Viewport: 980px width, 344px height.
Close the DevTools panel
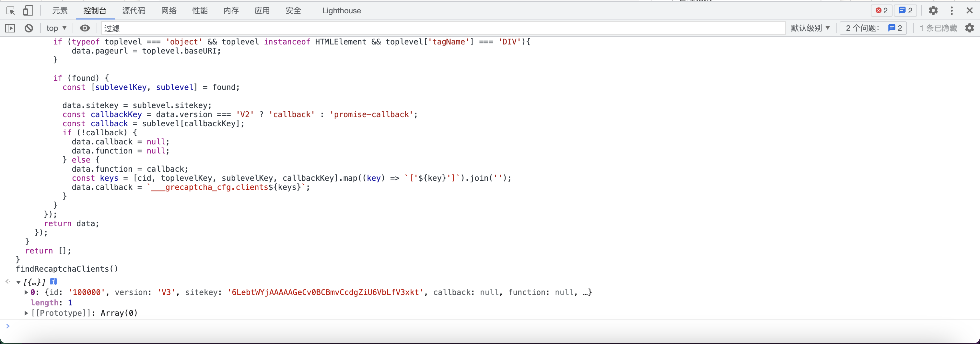970,11
